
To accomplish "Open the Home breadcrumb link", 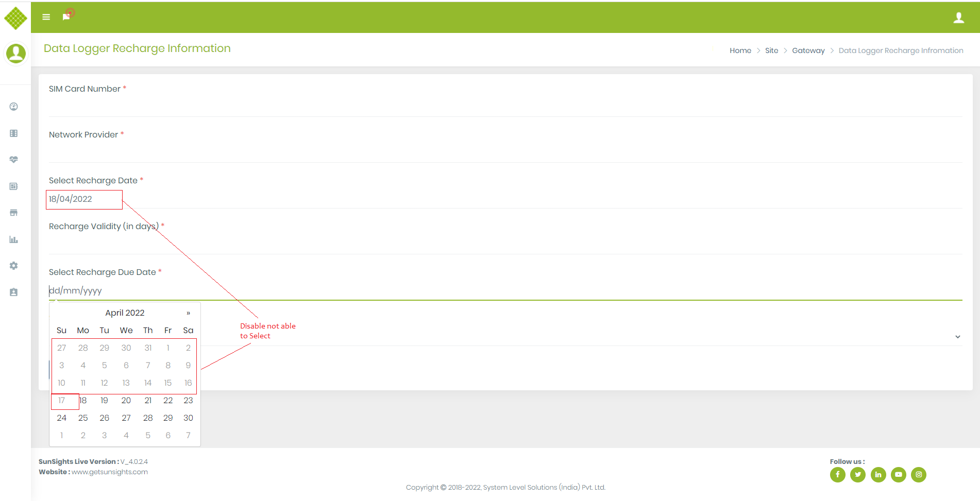I will tap(740, 50).
